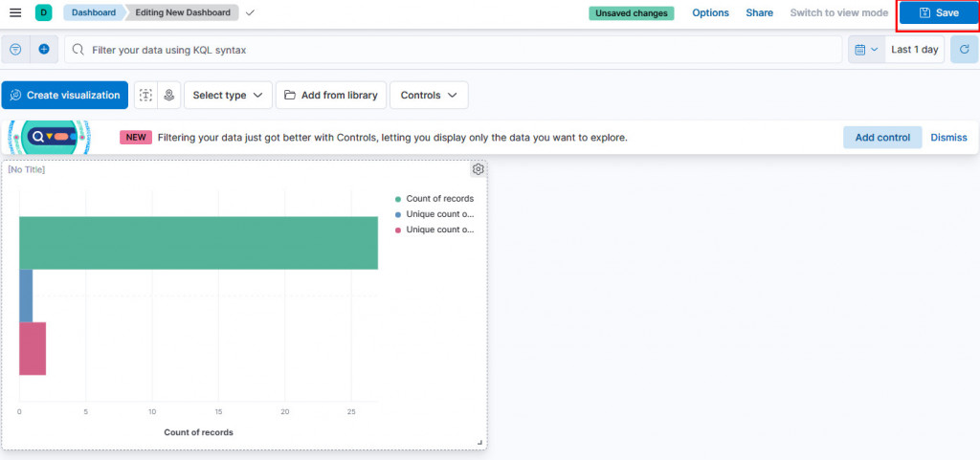The height and width of the screenshot is (460, 980).
Task: Open the Controls dropdown menu
Action: pyautogui.click(x=428, y=95)
